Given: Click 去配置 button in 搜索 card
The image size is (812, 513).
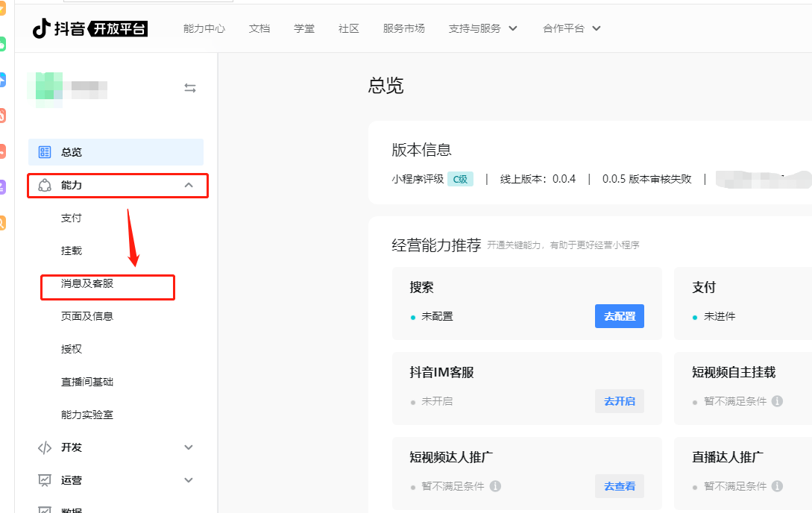Looking at the screenshot, I should click(x=620, y=316).
